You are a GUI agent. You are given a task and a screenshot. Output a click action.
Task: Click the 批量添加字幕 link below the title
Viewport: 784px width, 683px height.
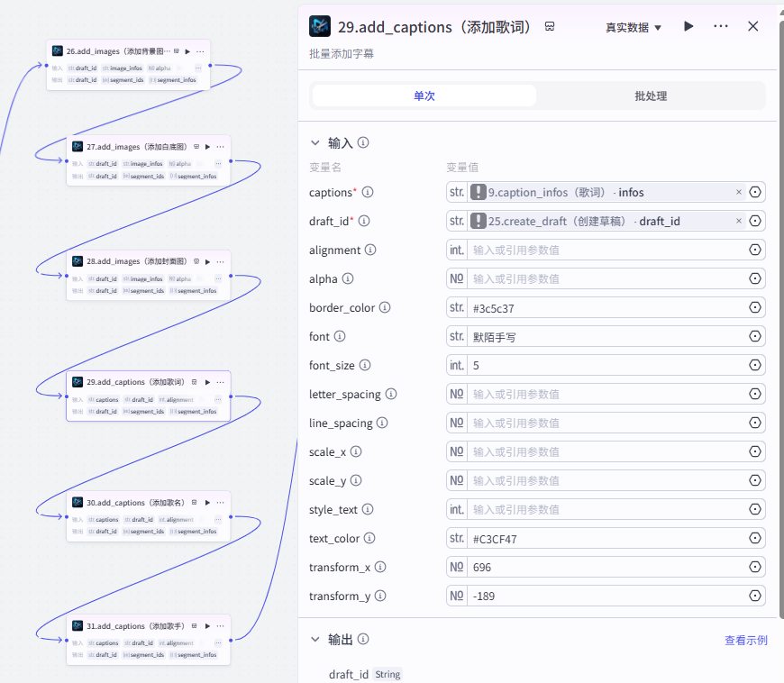344,53
